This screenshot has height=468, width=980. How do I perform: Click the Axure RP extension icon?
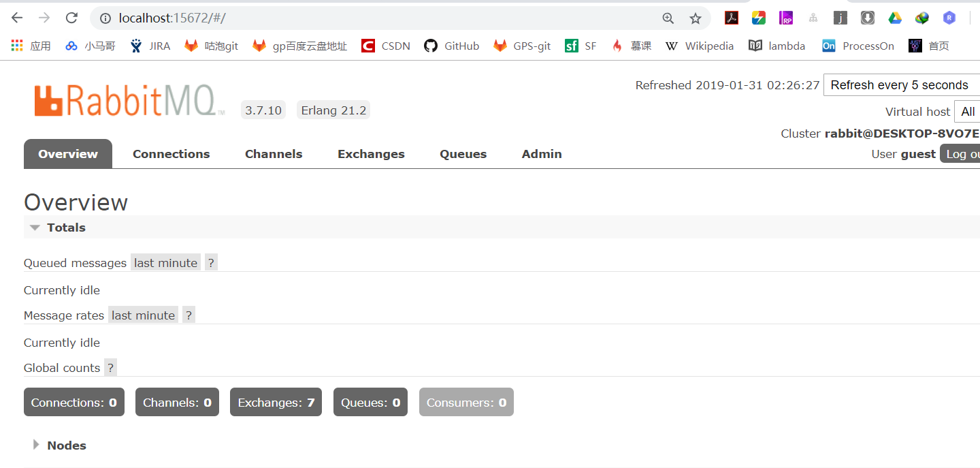tap(785, 18)
